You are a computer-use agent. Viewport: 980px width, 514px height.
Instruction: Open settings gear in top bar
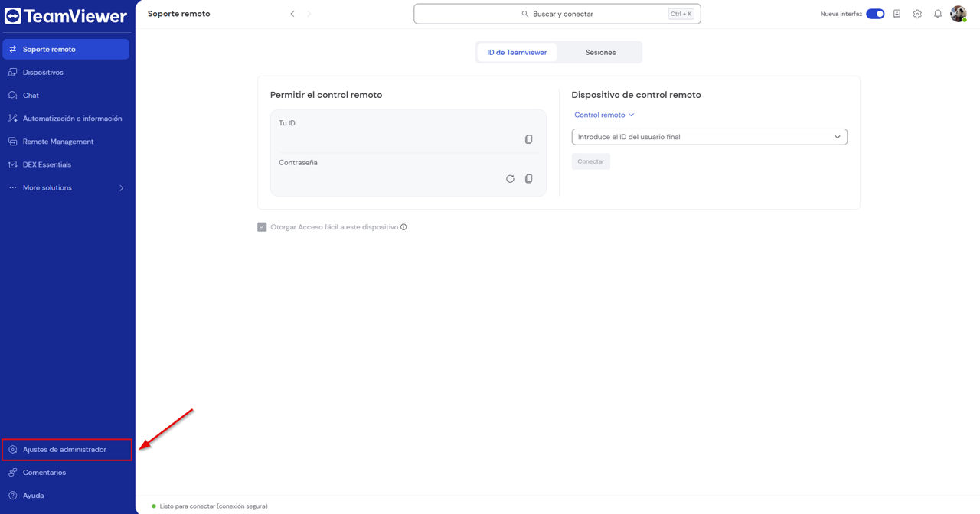click(x=917, y=14)
